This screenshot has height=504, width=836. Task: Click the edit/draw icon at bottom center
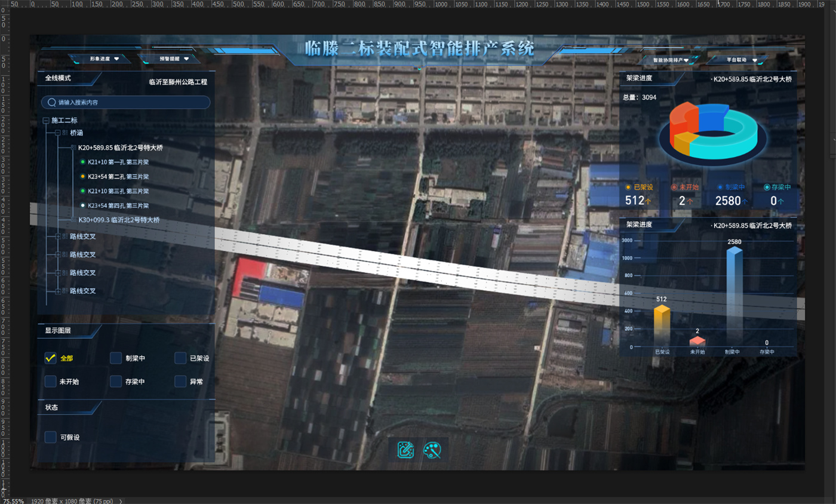[405, 450]
